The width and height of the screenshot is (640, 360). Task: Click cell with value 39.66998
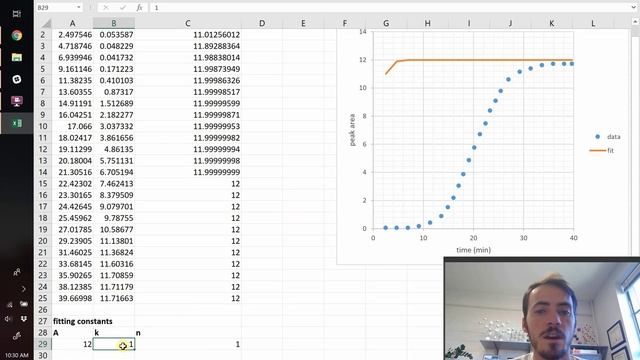coord(73,298)
